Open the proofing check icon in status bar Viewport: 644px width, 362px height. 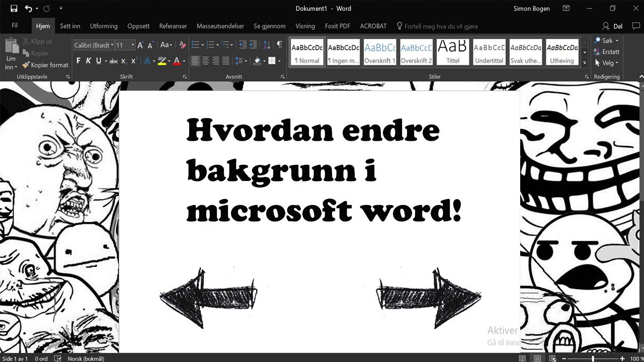[x=58, y=358]
